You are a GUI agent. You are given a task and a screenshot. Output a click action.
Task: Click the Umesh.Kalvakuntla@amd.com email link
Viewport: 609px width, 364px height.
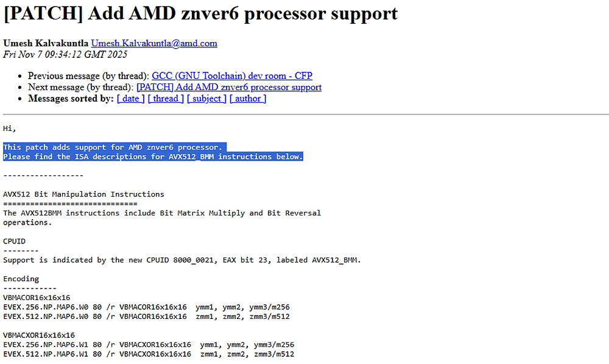pos(154,43)
